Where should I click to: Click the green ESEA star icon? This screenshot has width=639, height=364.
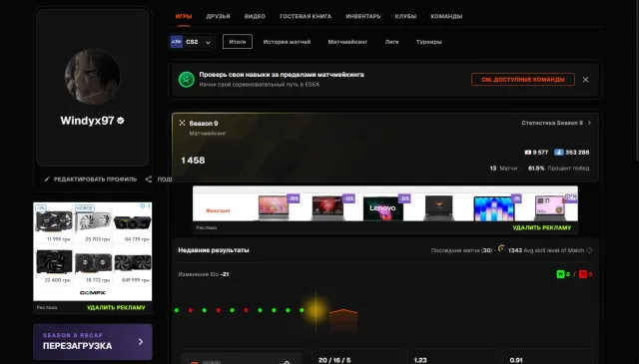187,80
